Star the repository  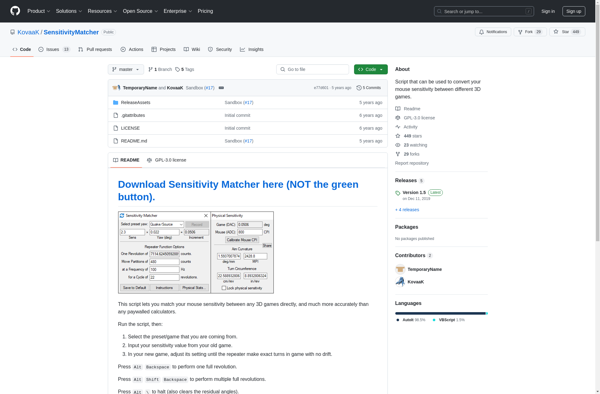coord(567,32)
